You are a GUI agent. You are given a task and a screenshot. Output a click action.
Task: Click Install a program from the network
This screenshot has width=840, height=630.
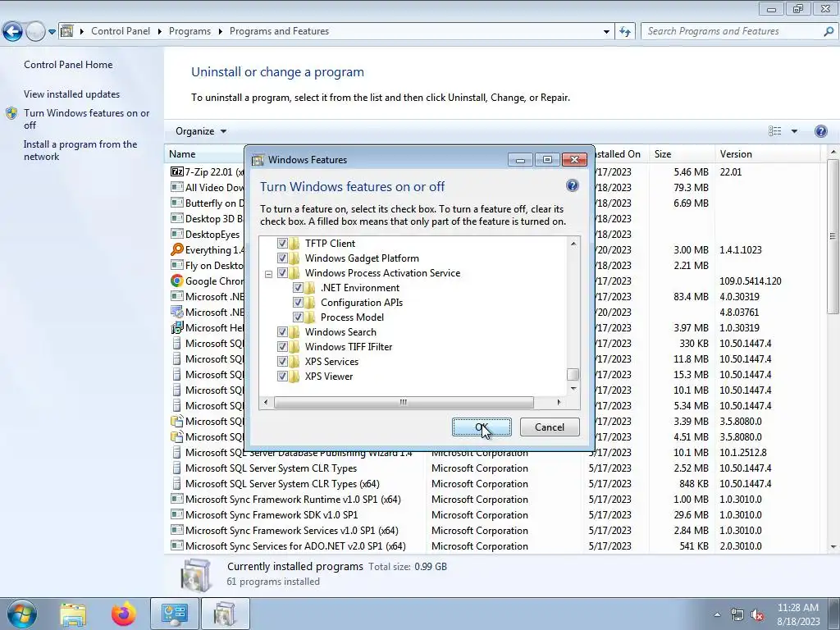(80, 151)
